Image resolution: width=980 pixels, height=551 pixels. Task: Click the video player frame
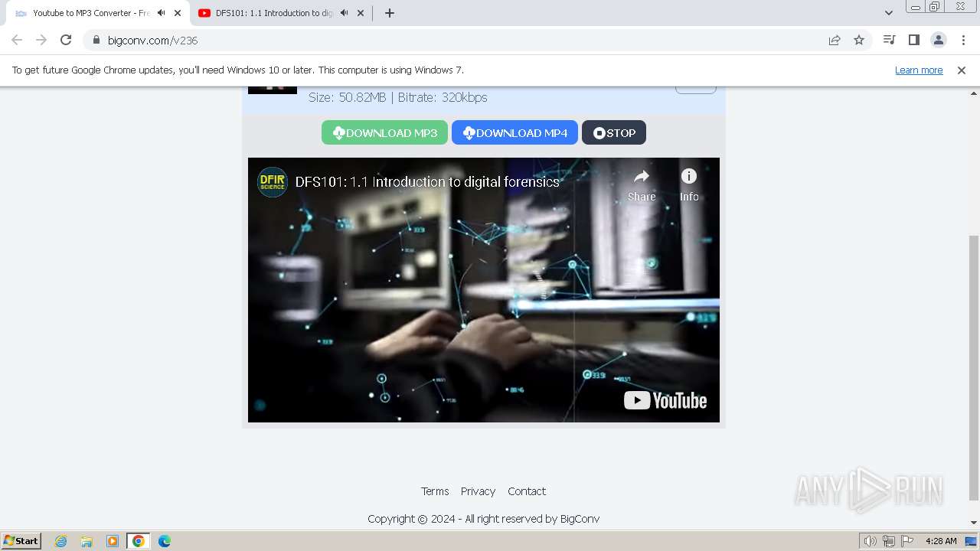pyautogui.click(x=484, y=290)
